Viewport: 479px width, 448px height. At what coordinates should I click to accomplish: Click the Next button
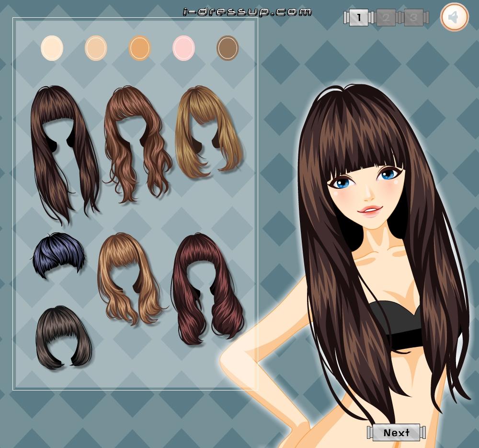pyautogui.click(x=396, y=433)
